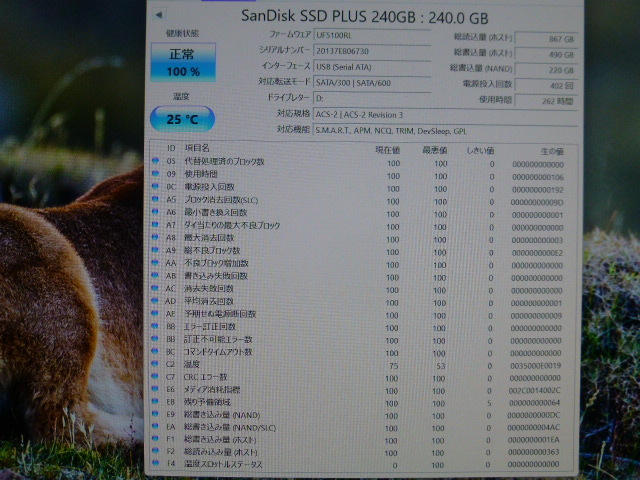Click the しきい値 column header
Viewport: 640px width, 480px height.
click(x=480, y=151)
